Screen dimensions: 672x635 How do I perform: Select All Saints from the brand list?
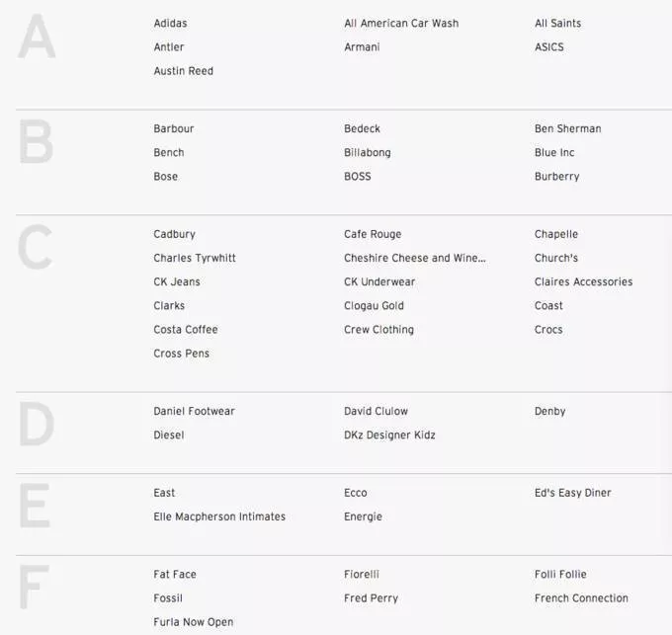pos(557,24)
